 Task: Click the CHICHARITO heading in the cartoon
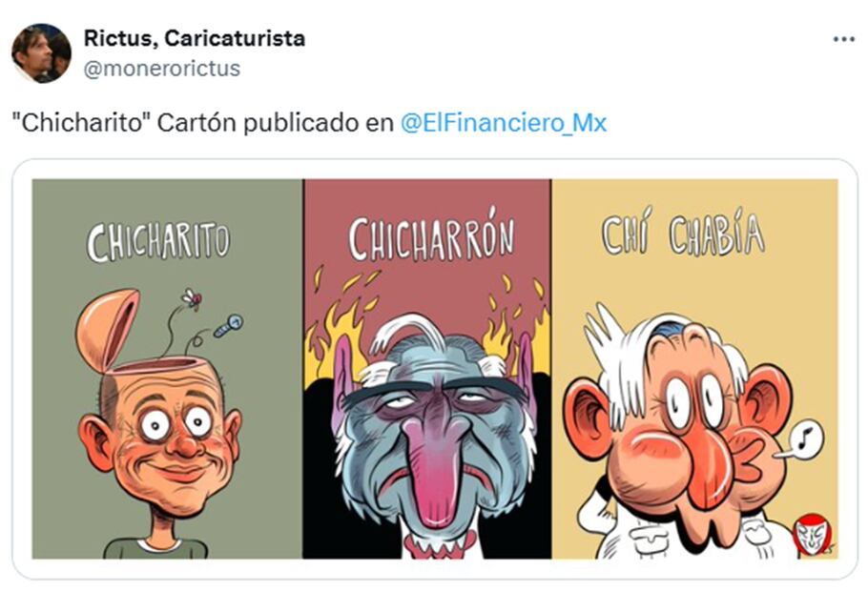pos(158,242)
